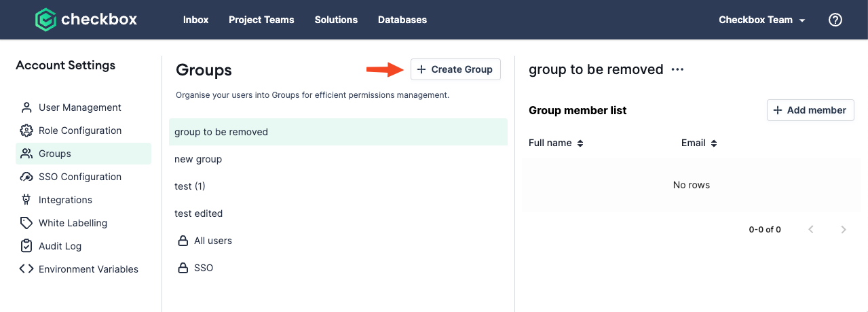Click the Create Group button
This screenshot has width=868, height=312.
455,69
